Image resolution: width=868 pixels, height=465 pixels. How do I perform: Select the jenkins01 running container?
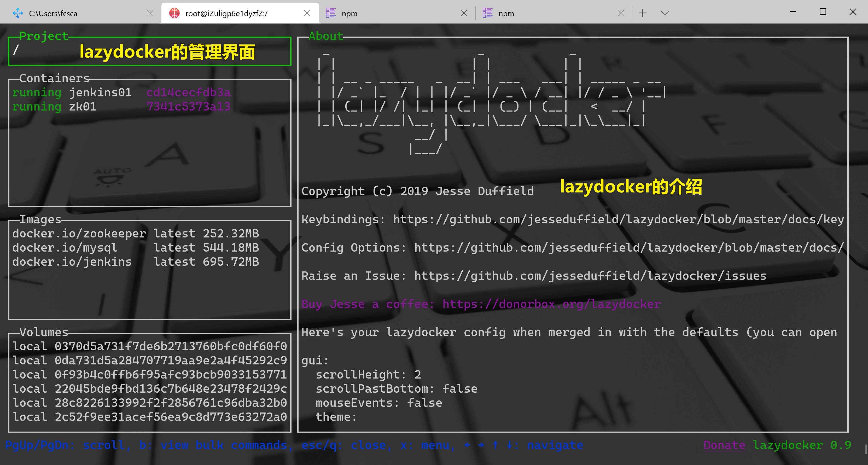100,92
